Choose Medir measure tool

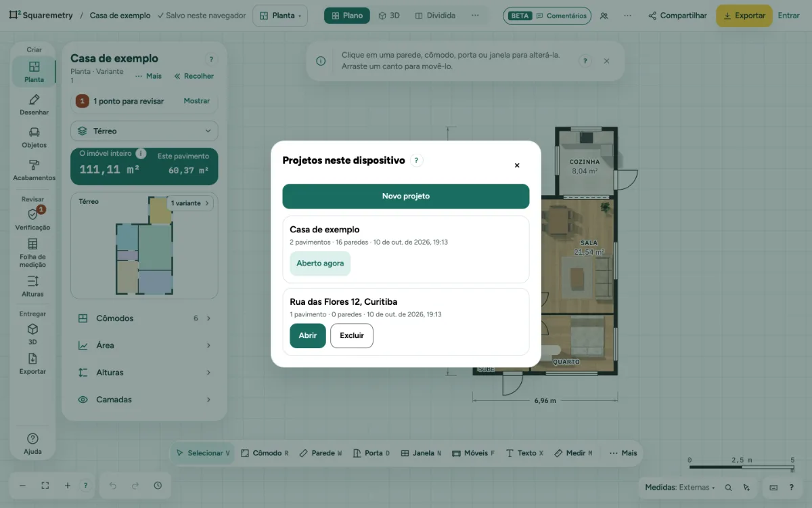pos(573,453)
